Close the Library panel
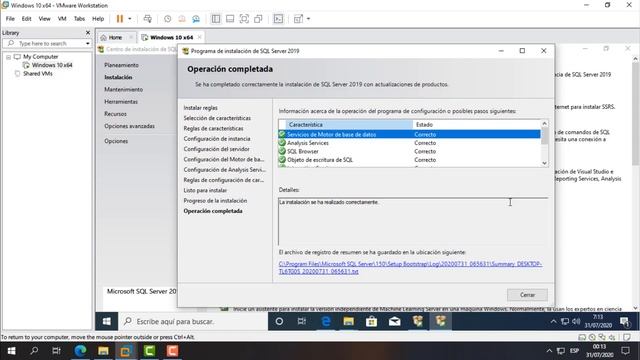 [x=88, y=33]
